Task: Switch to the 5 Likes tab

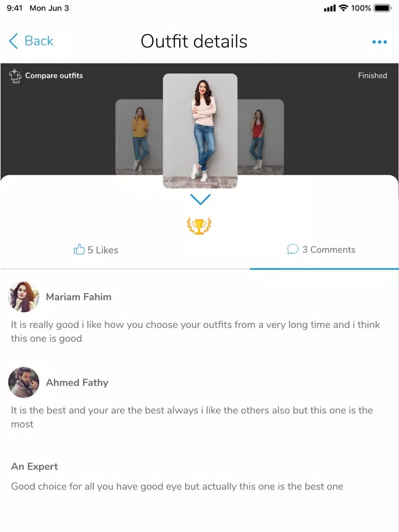Action: tap(96, 250)
